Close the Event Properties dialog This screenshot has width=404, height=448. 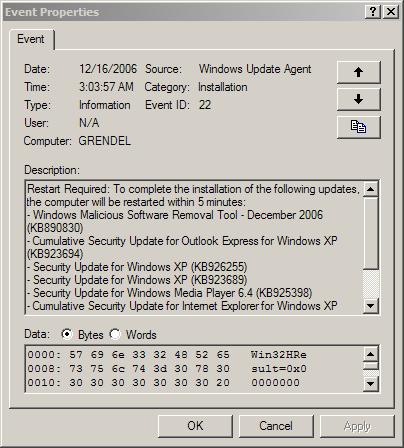(x=391, y=12)
